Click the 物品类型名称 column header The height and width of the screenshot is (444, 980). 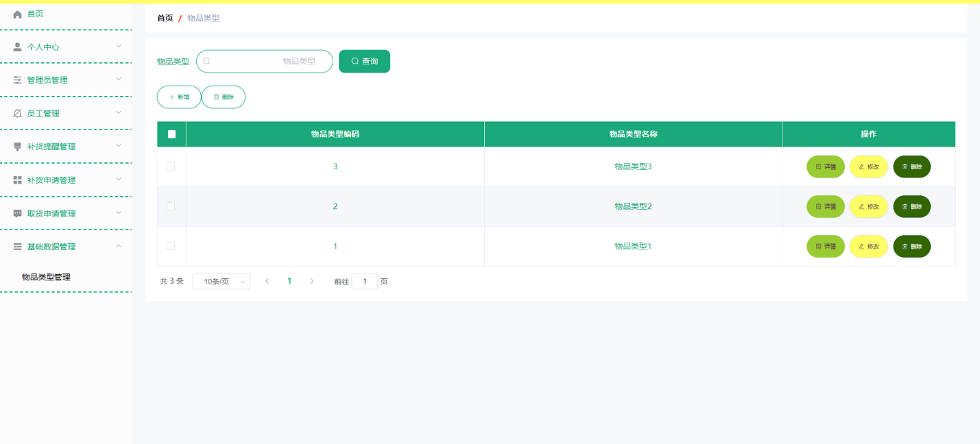tap(633, 134)
